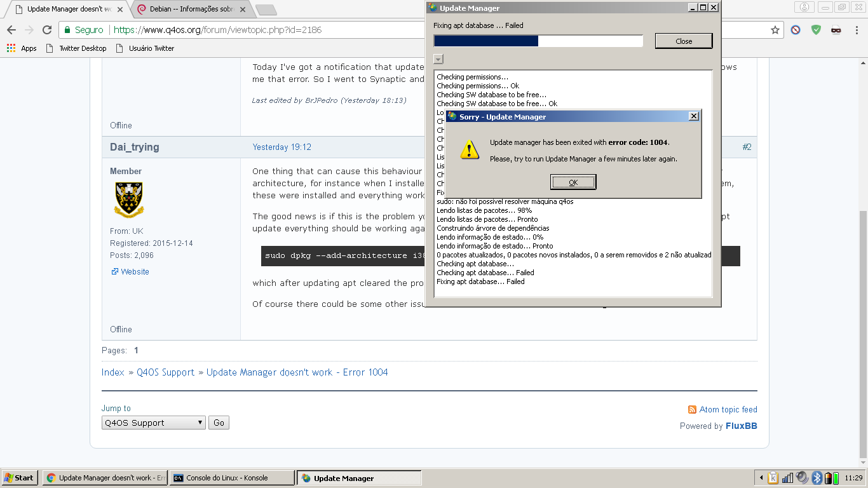868x488 pixels.
Task: Open the volume speaker tray icon
Action: tap(803, 478)
